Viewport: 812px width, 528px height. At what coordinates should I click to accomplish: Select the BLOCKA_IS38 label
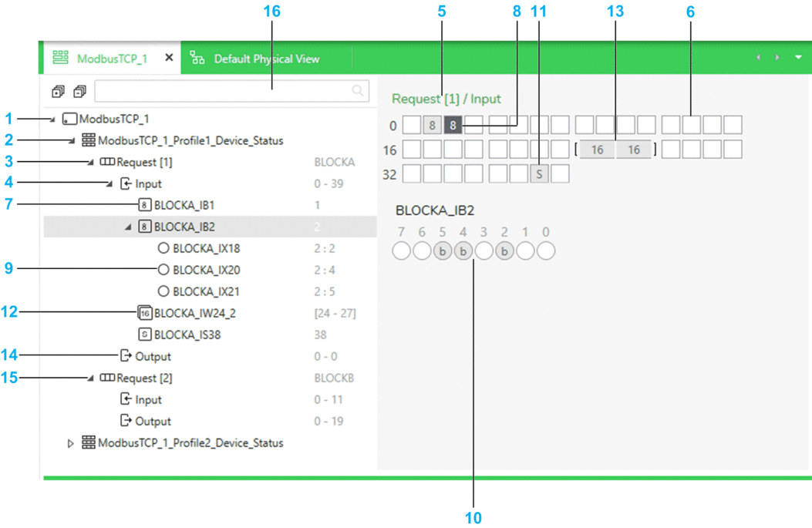pyautogui.click(x=187, y=335)
